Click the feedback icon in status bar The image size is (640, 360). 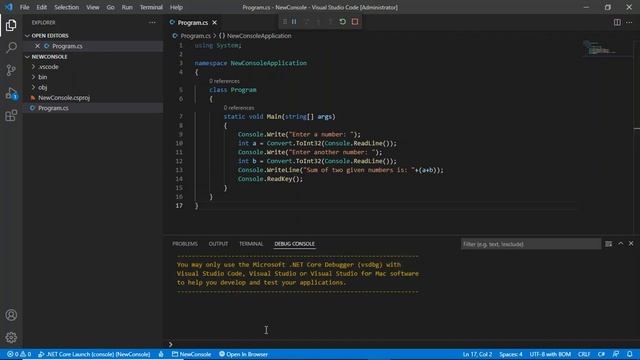pyautogui.click(x=616, y=354)
